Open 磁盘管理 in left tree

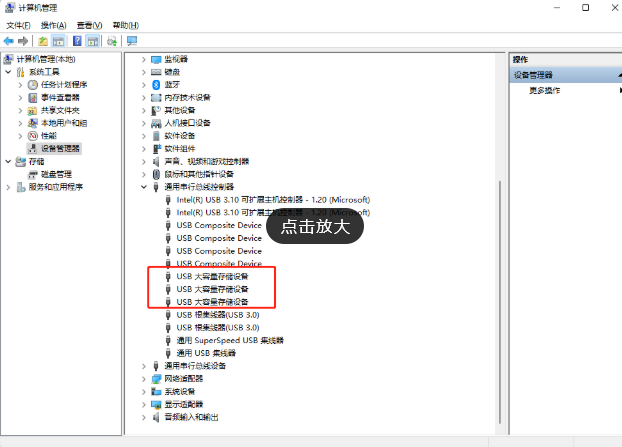[x=55, y=174]
